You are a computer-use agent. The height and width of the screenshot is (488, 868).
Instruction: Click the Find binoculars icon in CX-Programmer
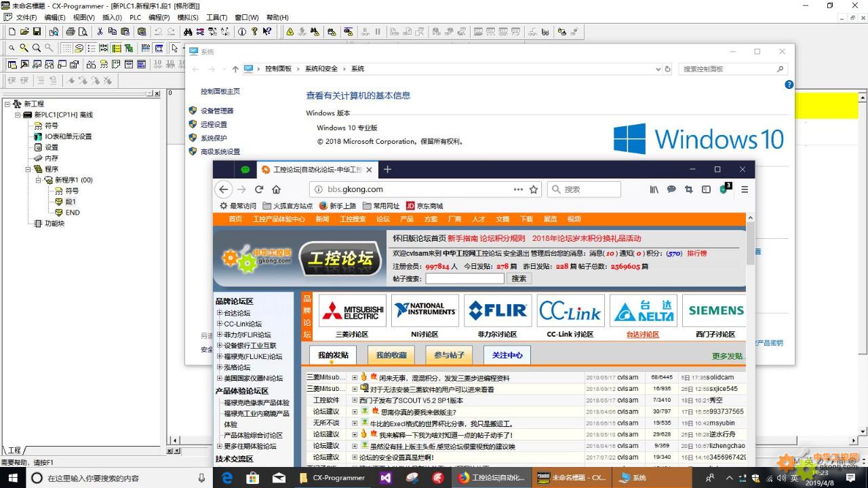point(188,31)
